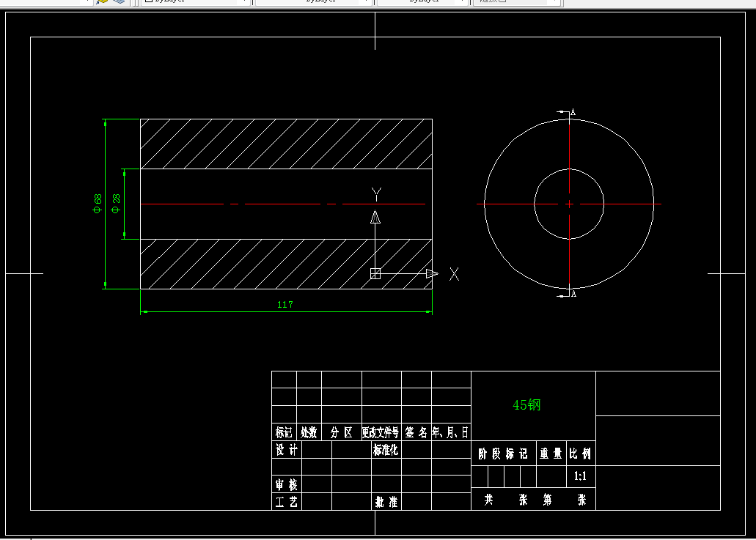The height and width of the screenshot is (540, 756).
Task: Click the 分区 title block cell
Action: pyautogui.click(x=342, y=432)
